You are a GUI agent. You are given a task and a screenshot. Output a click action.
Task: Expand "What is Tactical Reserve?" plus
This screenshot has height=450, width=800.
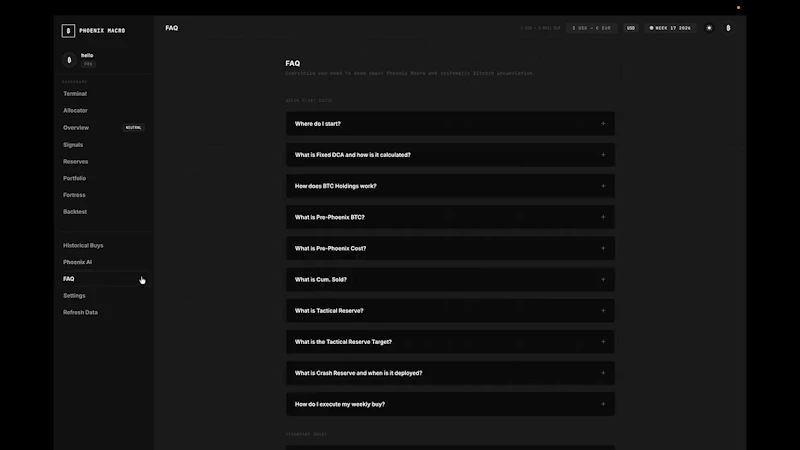coord(603,310)
